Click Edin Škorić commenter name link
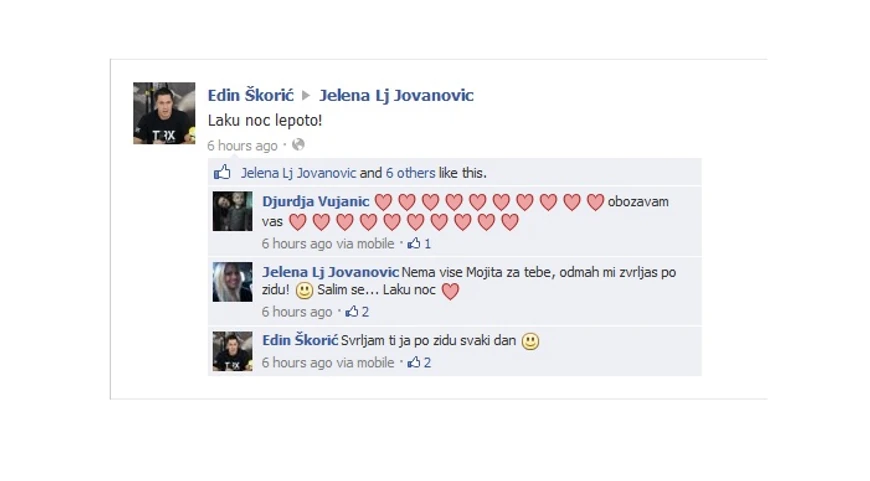 click(300, 340)
